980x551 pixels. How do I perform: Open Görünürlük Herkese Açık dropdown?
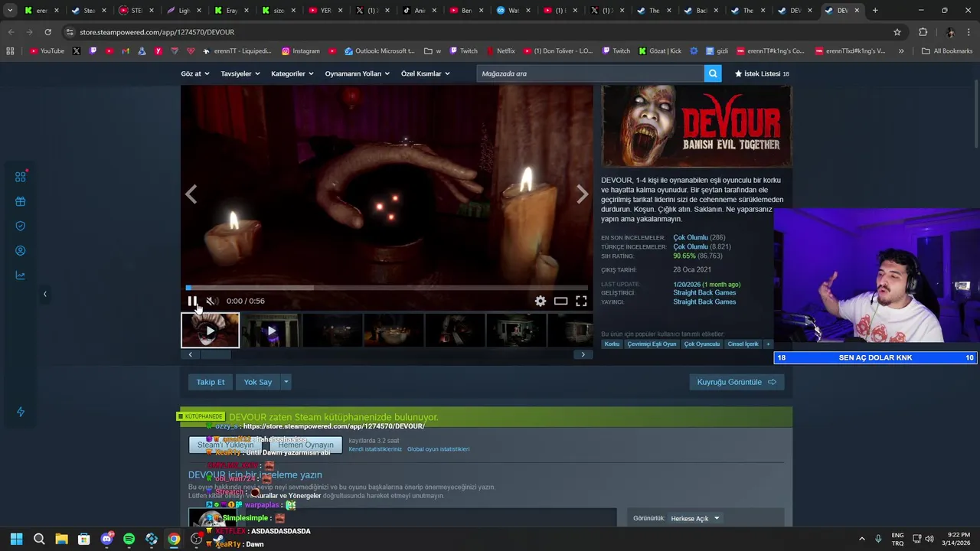point(695,518)
